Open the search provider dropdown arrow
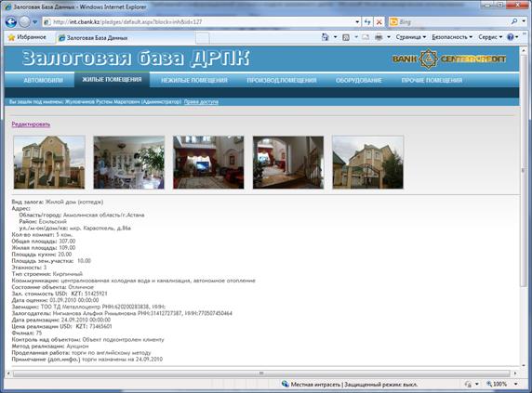This screenshot has height=393, width=532. point(524,21)
